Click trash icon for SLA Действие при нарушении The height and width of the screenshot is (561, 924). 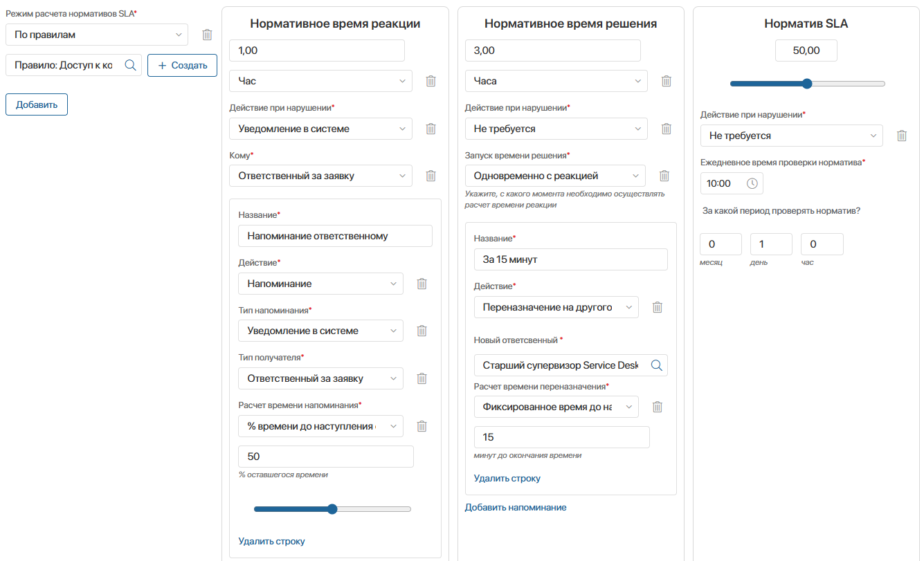[902, 136]
